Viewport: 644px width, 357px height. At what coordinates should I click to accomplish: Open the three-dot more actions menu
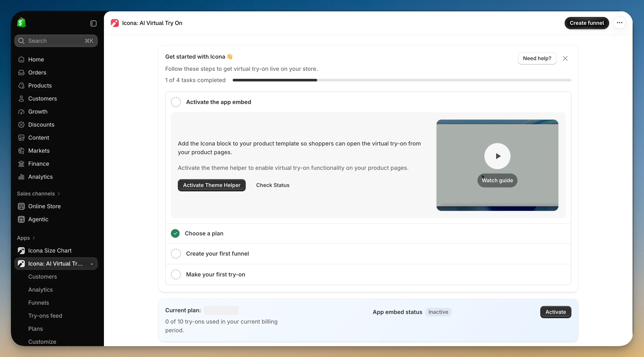(x=619, y=23)
